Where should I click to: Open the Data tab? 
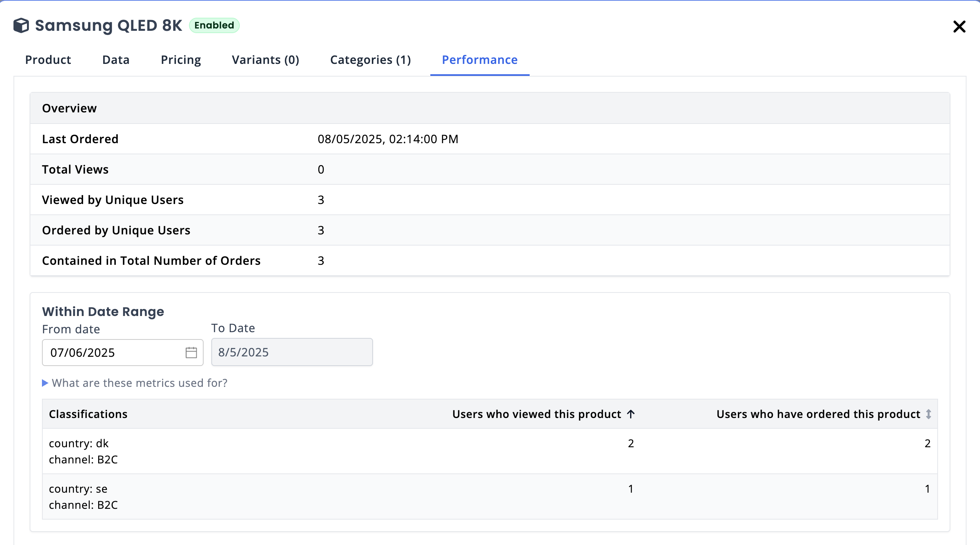pos(116,60)
